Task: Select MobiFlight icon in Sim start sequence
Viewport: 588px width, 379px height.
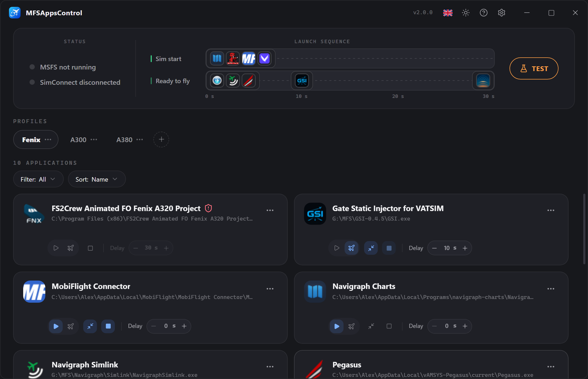Action: (248, 58)
